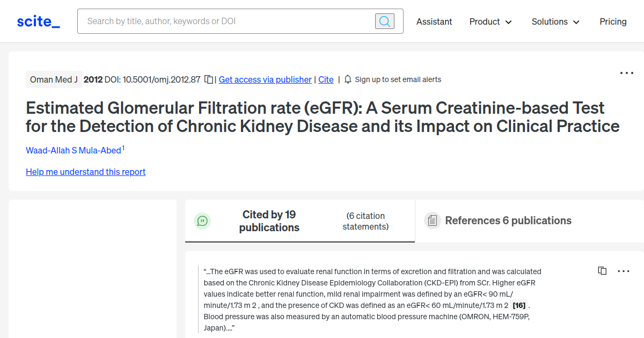Open Help me understand this report

[x=85, y=172]
